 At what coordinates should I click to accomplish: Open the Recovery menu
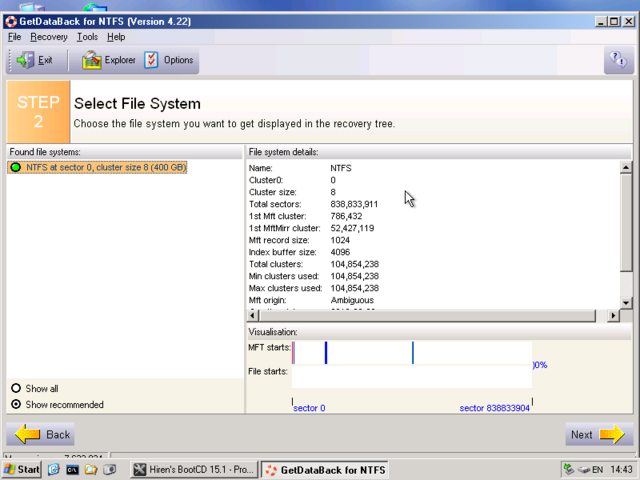coord(49,37)
